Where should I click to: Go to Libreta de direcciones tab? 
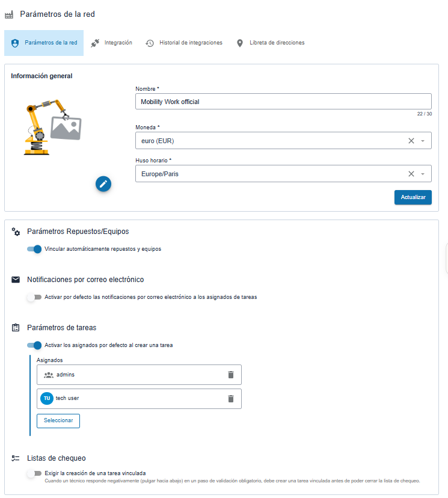pyautogui.click(x=271, y=43)
